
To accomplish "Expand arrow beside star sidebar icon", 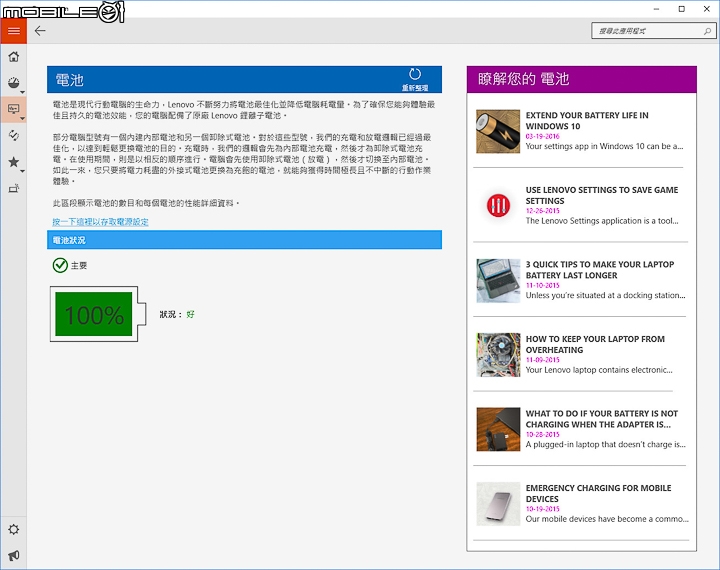I will coord(22,171).
